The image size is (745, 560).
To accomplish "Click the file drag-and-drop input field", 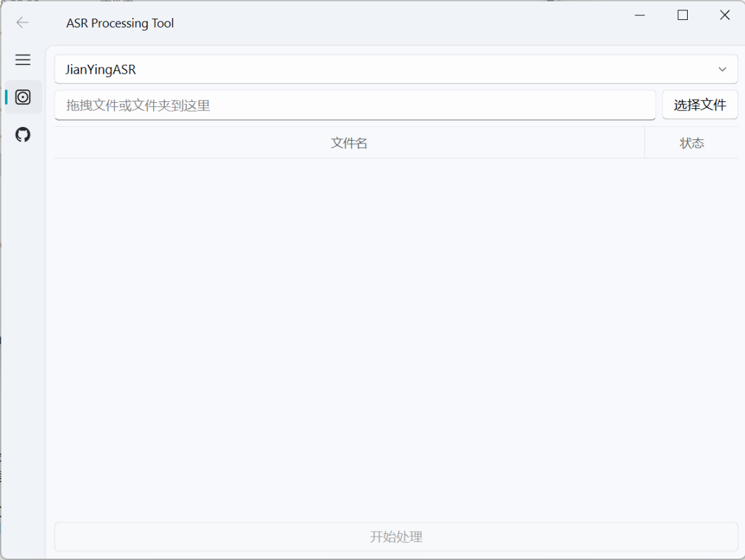I will click(355, 105).
